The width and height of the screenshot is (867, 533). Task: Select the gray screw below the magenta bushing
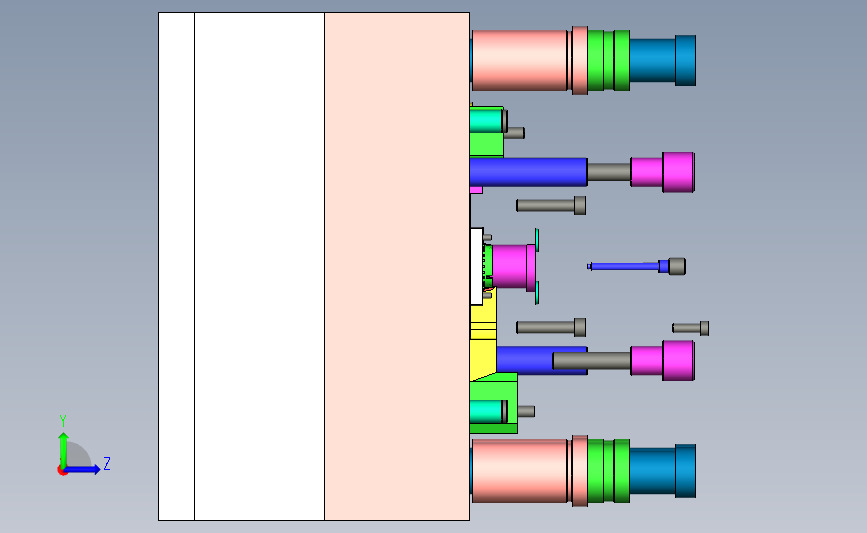(x=551, y=327)
